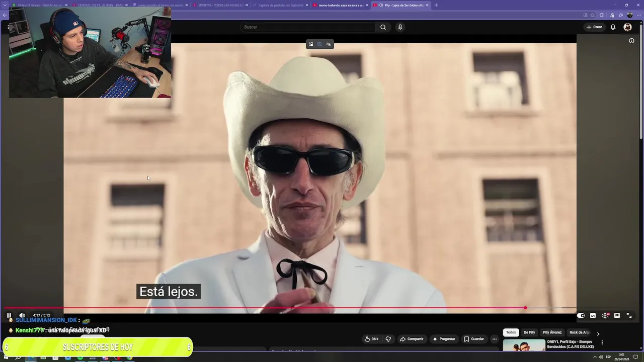Open a new browser tab
Image resolution: width=644 pixels, height=362 pixels.
pyautogui.click(x=436, y=5)
